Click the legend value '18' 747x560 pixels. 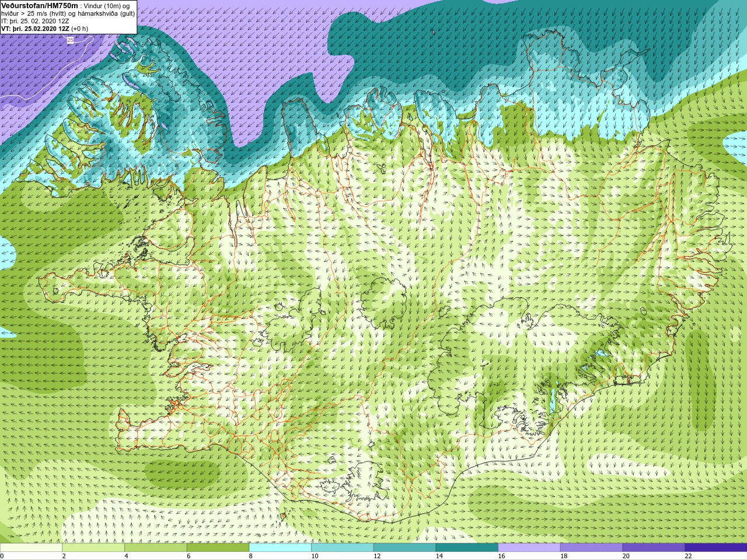click(x=564, y=556)
